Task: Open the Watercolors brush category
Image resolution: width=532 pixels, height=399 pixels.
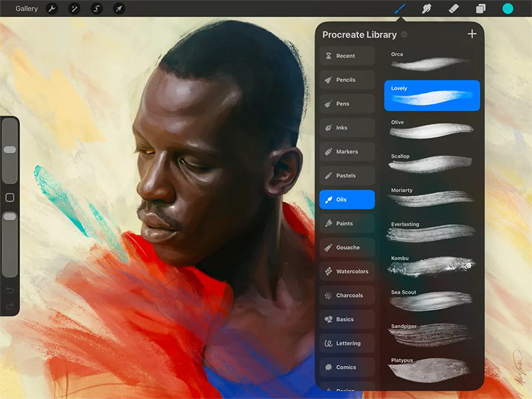Action: pos(346,271)
